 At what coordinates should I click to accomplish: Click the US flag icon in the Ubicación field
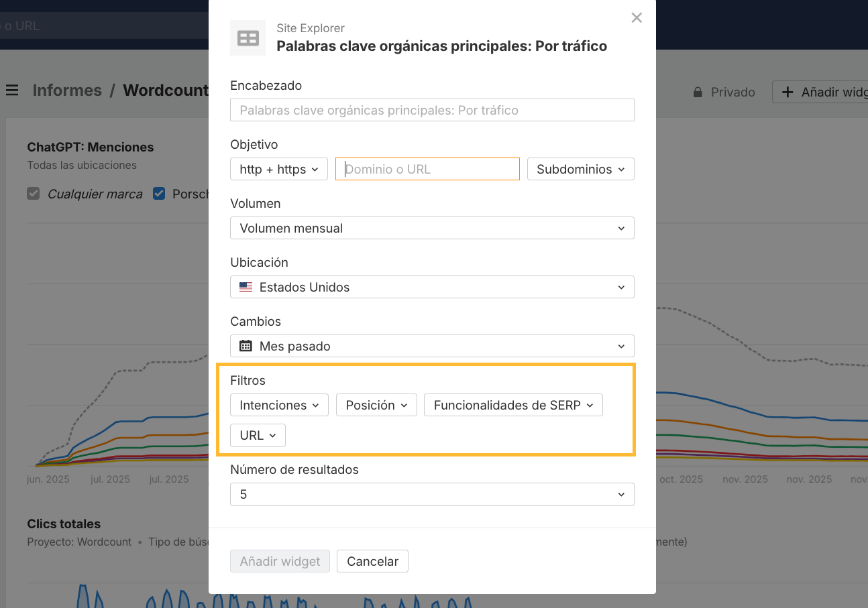click(x=246, y=286)
